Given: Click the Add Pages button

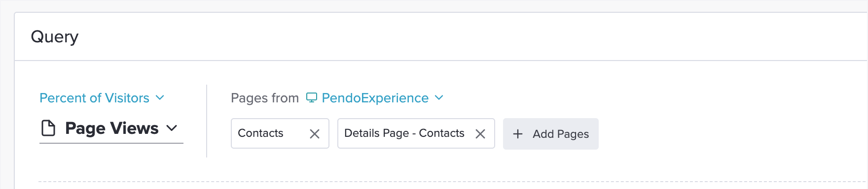Looking at the screenshot, I should click(x=551, y=134).
